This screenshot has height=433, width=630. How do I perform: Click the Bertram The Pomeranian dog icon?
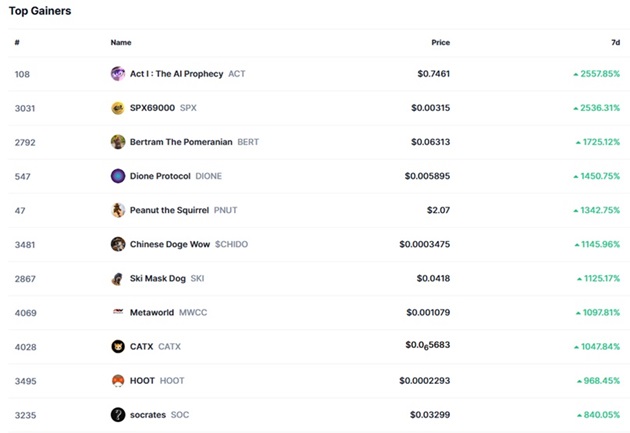tap(118, 142)
